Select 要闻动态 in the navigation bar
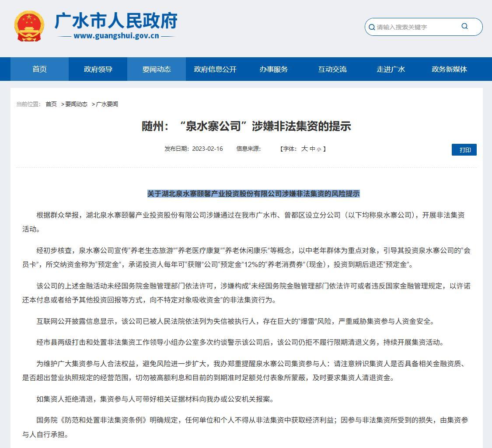 coord(157,69)
